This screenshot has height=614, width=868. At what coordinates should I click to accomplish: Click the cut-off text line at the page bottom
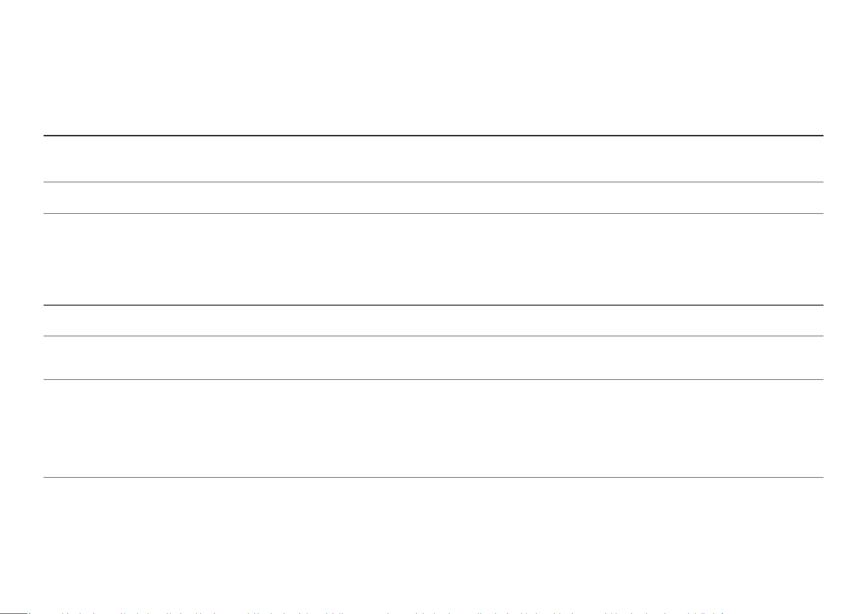tap(376, 612)
